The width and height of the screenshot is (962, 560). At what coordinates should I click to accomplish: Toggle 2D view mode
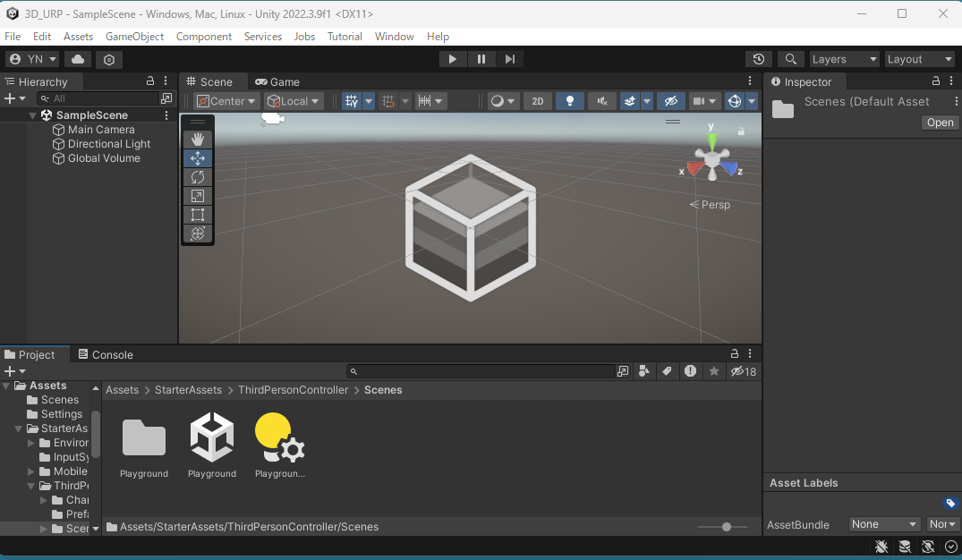click(x=537, y=101)
